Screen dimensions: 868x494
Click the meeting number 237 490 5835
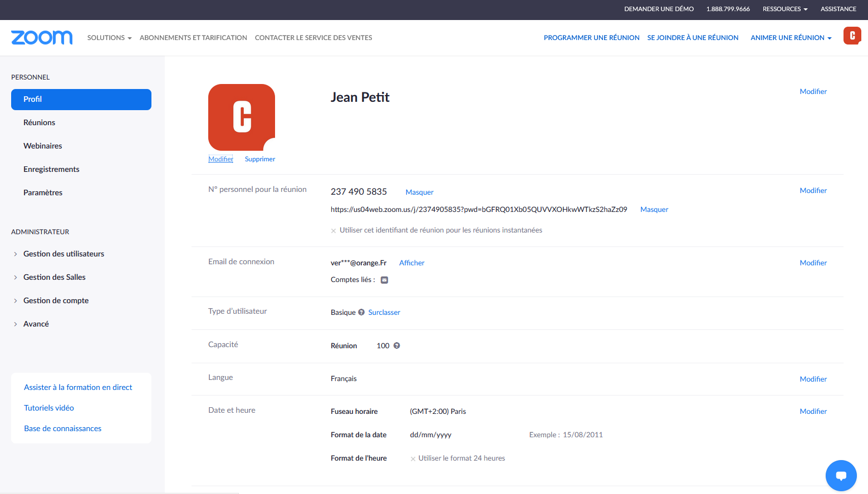tap(359, 192)
